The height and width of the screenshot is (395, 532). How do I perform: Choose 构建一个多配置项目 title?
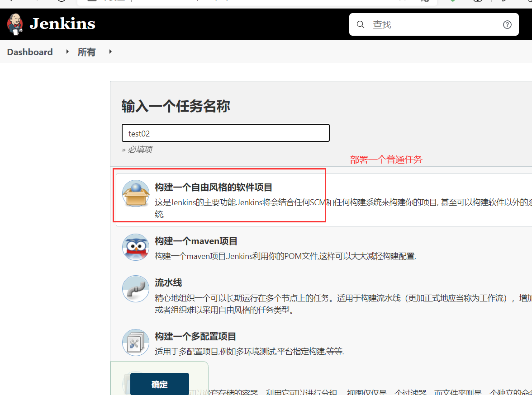195,336
